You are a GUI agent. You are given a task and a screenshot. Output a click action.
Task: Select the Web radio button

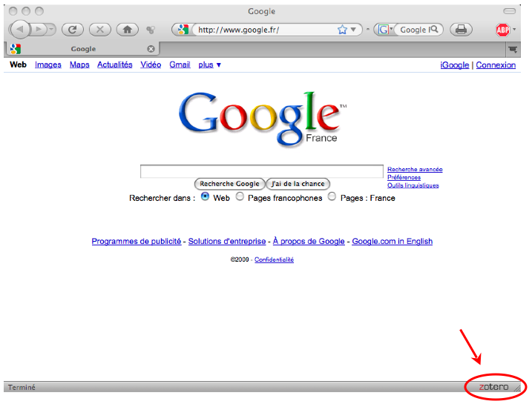[205, 196]
